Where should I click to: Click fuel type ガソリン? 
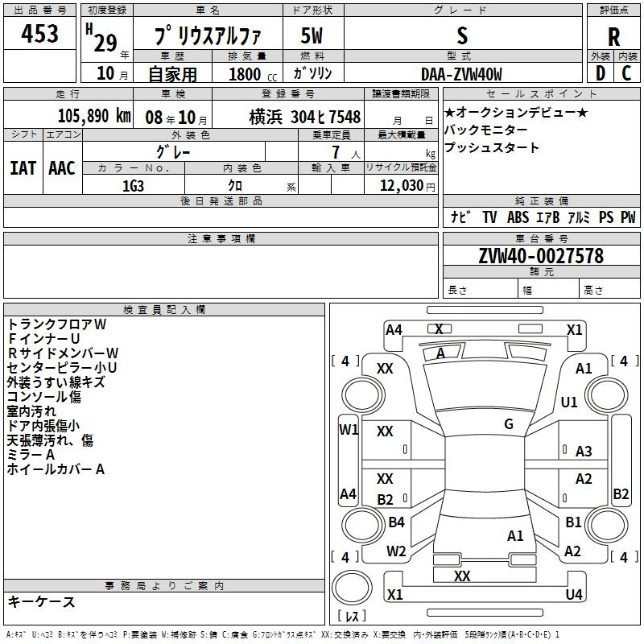[x=312, y=73]
